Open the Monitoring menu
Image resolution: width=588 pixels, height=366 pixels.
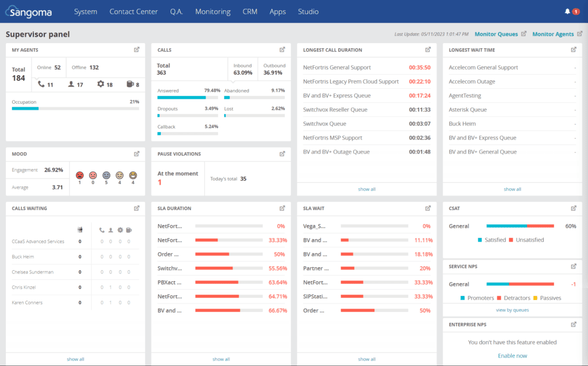212,11
